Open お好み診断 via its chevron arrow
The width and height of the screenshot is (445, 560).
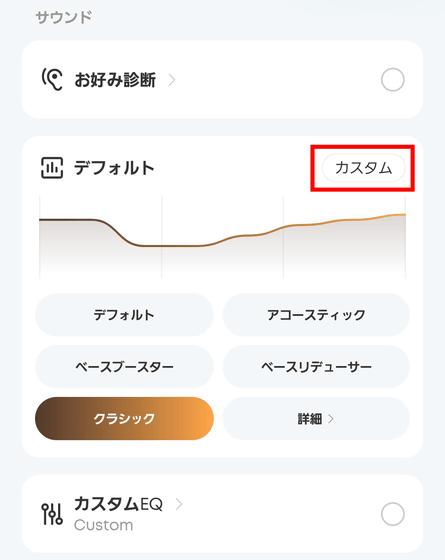(x=172, y=80)
